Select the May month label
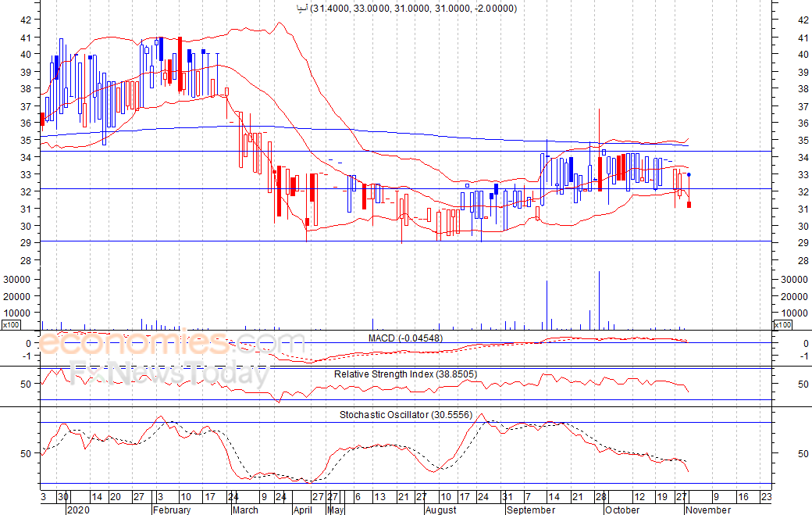The image size is (812, 515). pos(336,510)
